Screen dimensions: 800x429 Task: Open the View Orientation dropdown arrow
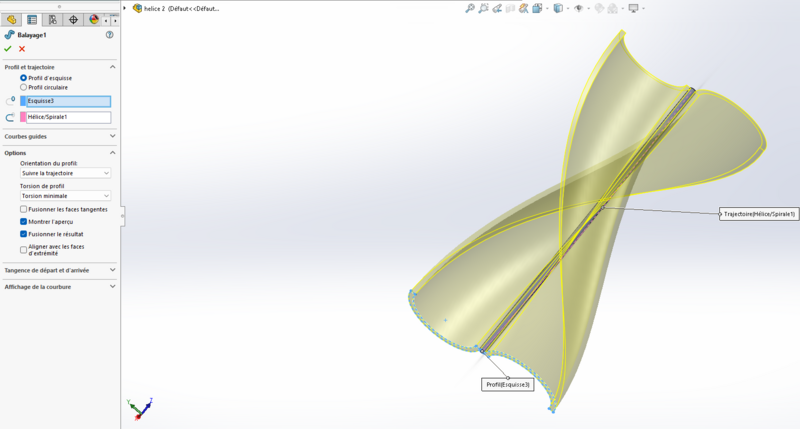547,9
